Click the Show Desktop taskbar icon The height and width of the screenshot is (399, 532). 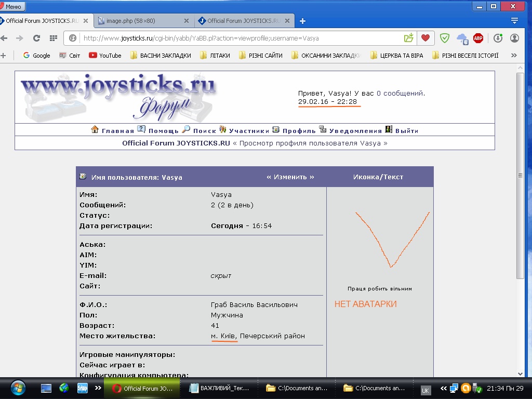46,388
